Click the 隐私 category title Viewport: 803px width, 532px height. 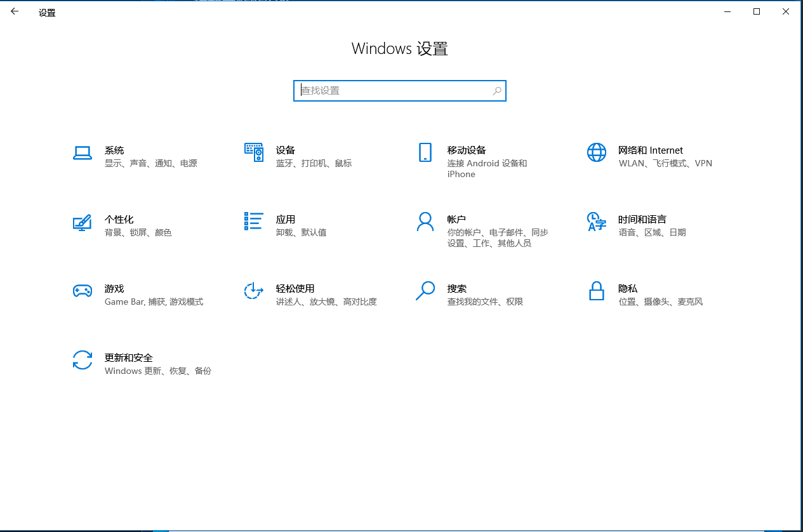[628, 289]
